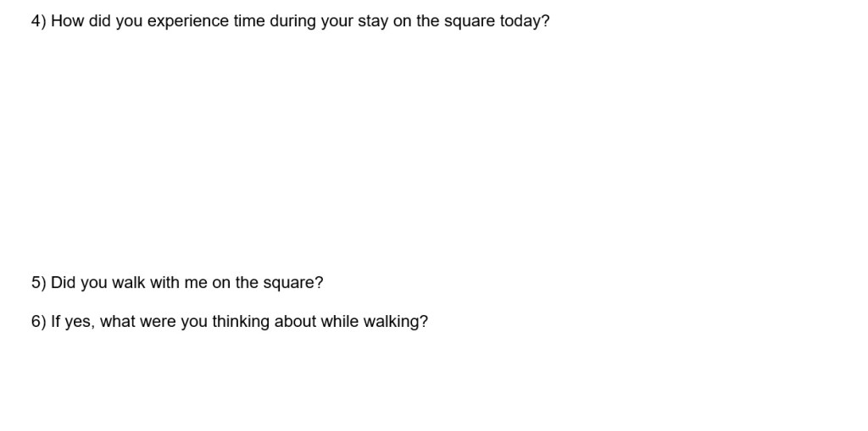The width and height of the screenshot is (868, 431).
Task: Click the word "How" in question 4
Action: (68, 21)
